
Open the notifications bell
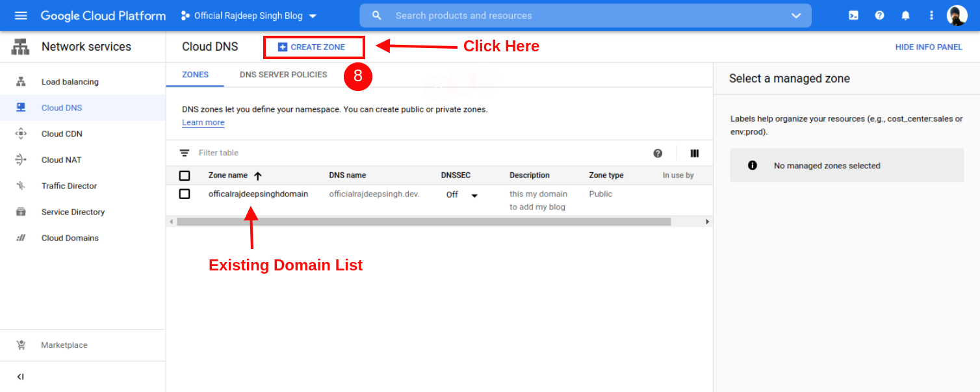pyautogui.click(x=905, y=16)
